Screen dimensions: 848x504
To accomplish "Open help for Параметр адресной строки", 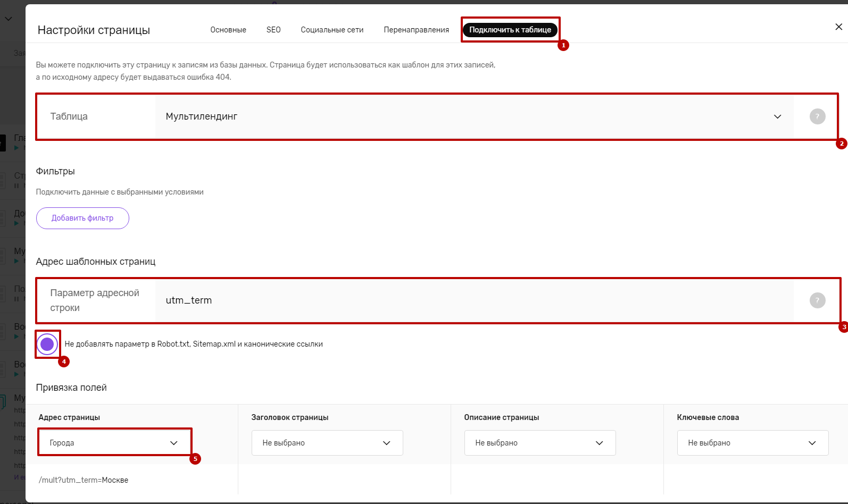I will pyautogui.click(x=817, y=300).
